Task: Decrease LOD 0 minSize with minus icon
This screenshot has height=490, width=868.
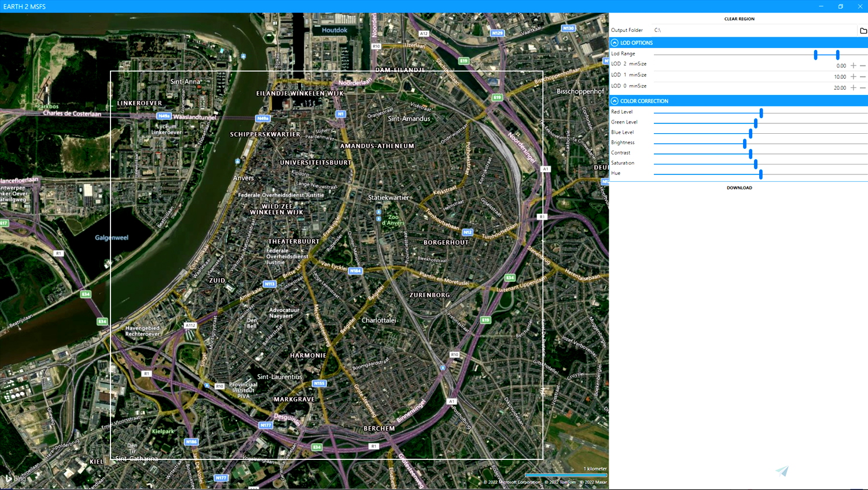Action: pos(862,87)
